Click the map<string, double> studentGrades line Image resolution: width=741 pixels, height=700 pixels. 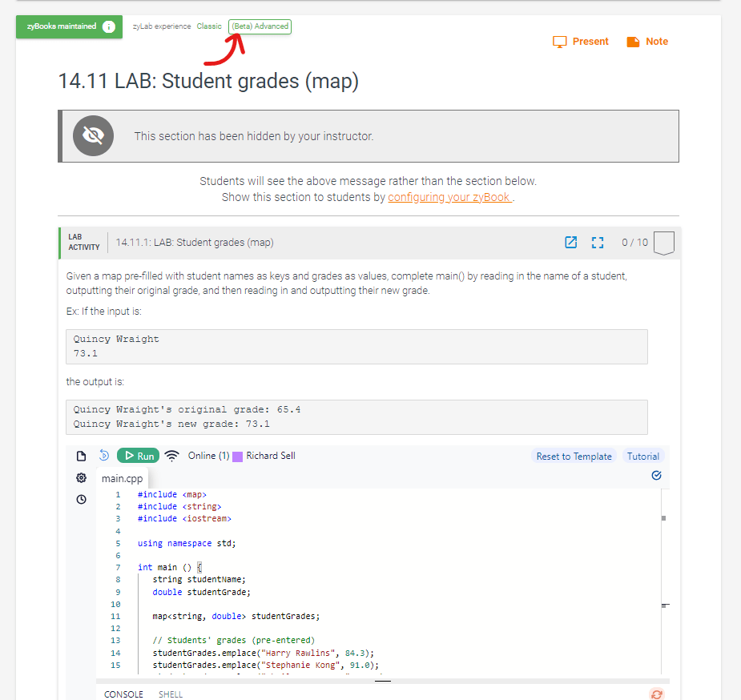click(236, 616)
